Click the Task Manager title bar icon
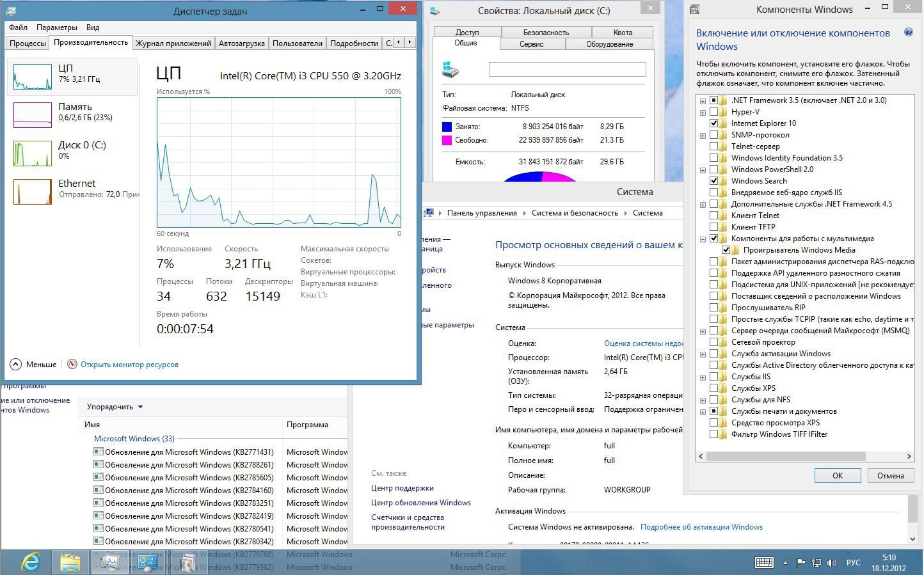 click(x=11, y=11)
